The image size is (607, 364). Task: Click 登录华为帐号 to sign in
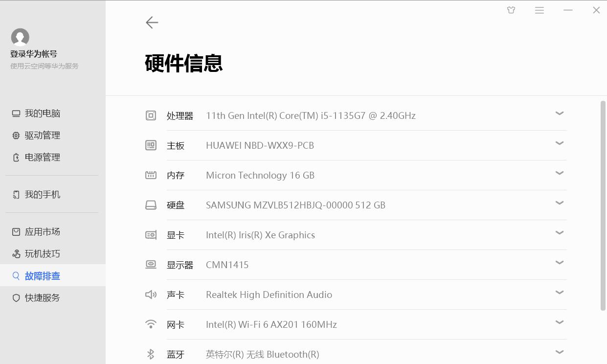pos(34,54)
